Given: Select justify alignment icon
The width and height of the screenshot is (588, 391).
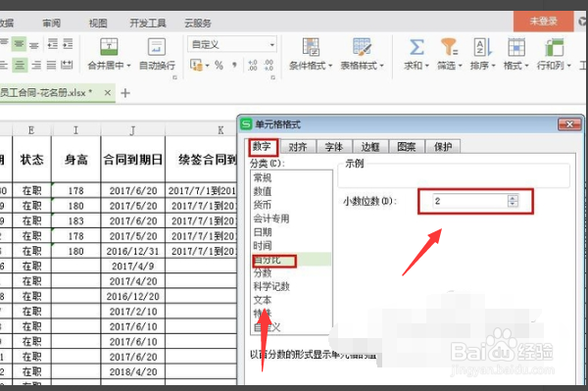Looking at the screenshot, I should click(x=51, y=66).
